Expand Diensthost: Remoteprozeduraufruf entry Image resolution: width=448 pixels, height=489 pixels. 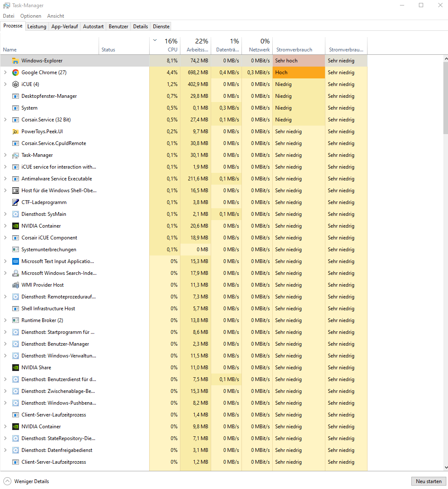pos(5,297)
